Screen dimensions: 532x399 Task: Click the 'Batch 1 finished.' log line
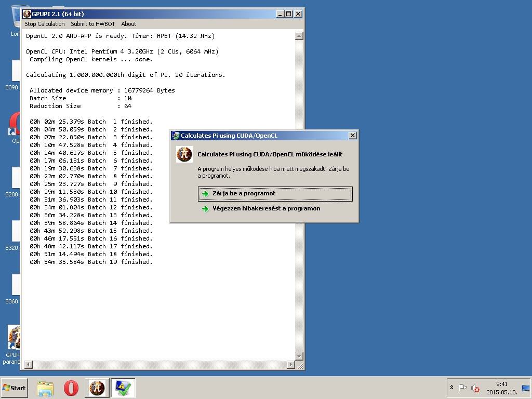(x=91, y=122)
